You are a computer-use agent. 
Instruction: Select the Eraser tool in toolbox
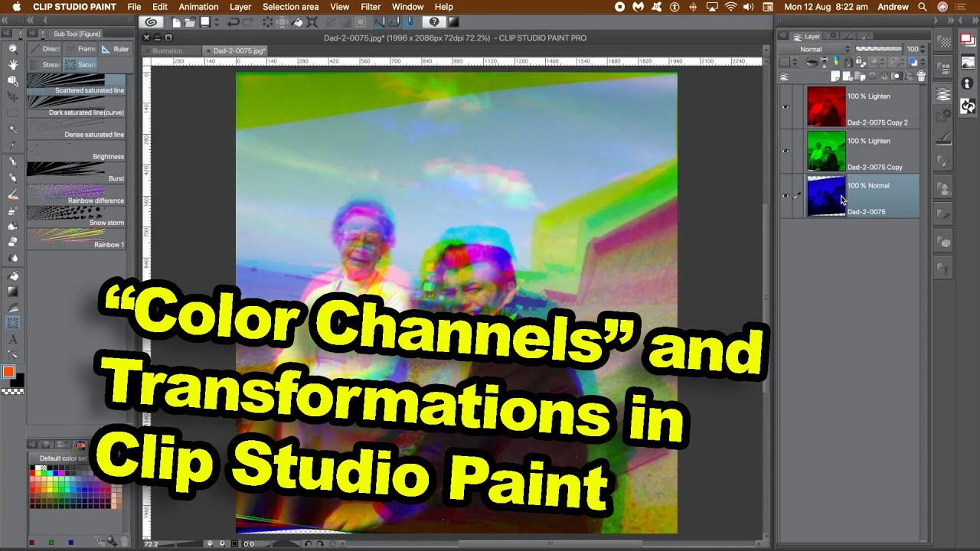(13, 241)
